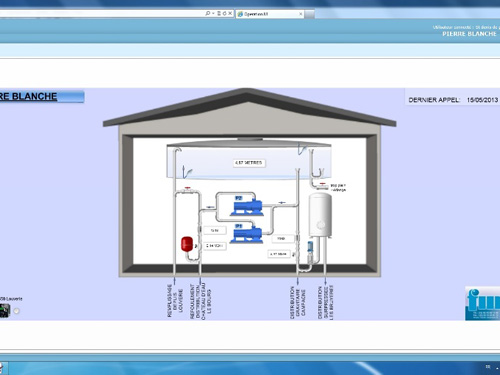Click the reservoir level value in metres
This screenshot has width=500, height=375.
point(249,163)
